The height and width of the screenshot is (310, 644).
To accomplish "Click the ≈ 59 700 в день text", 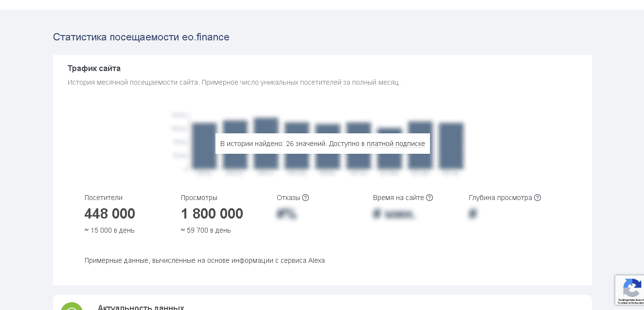I will (x=206, y=230).
